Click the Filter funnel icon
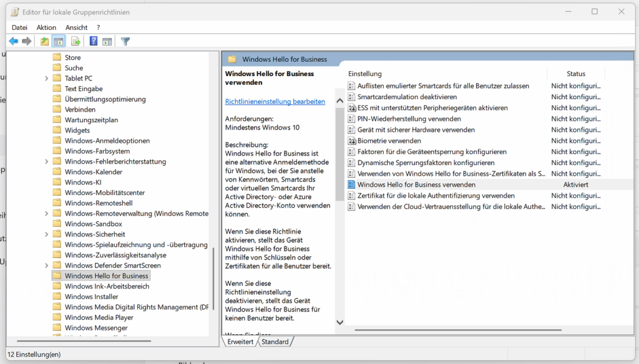The width and height of the screenshot is (639, 364). tap(125, 41)
